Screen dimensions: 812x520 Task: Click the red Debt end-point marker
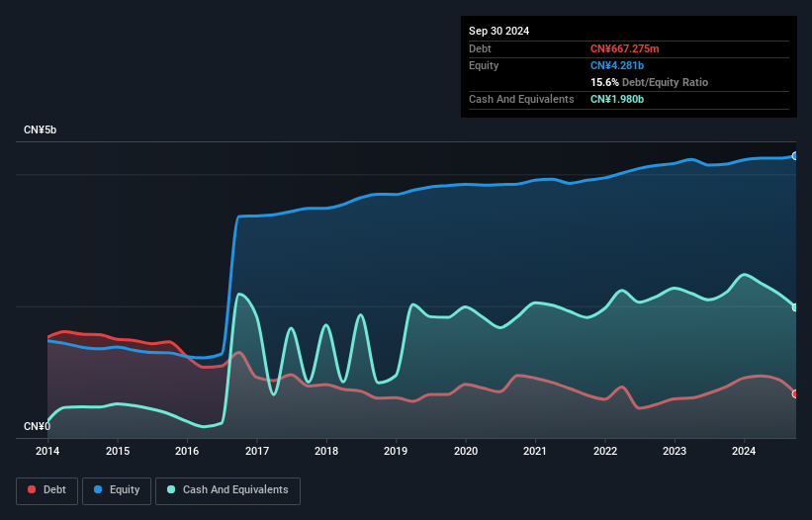[795, 393]
